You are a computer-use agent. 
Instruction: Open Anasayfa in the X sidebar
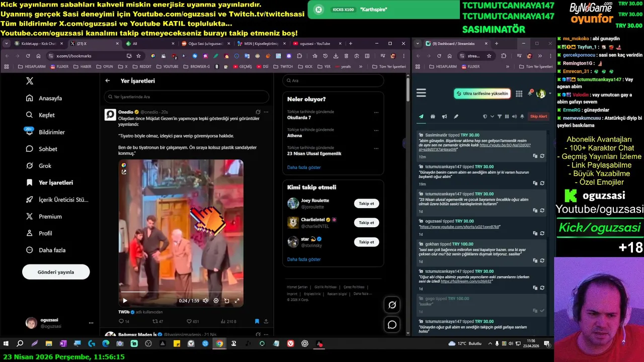click(x=44, y=98)
